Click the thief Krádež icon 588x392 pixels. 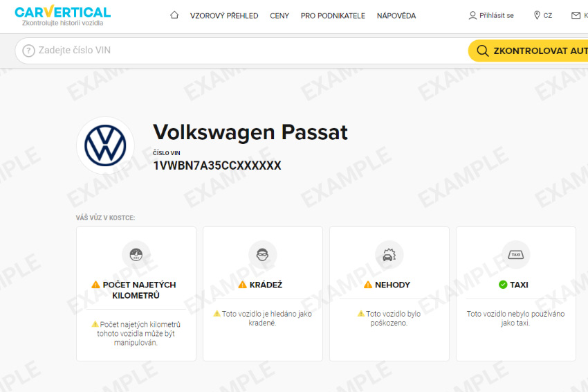(x=262, y=255)
